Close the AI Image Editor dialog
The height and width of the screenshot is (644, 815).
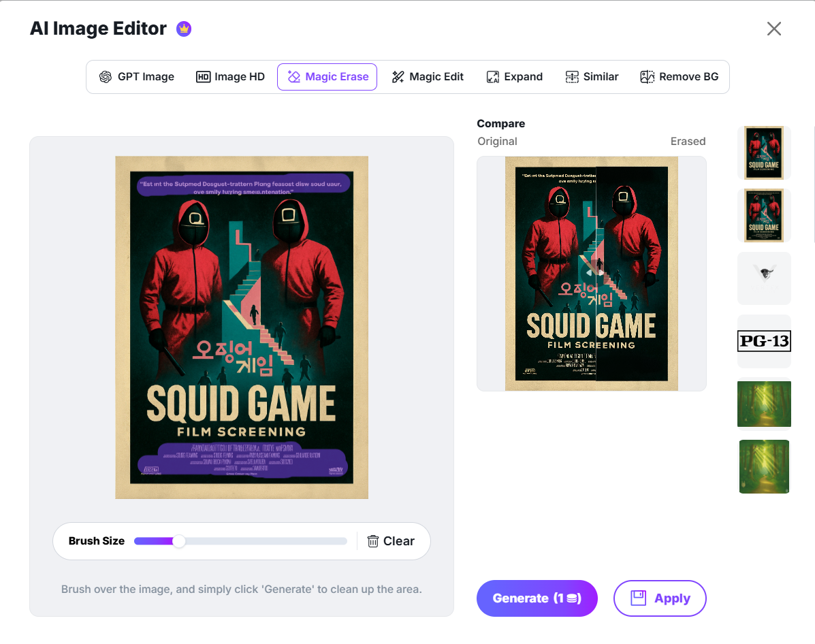tap(774, 29)
